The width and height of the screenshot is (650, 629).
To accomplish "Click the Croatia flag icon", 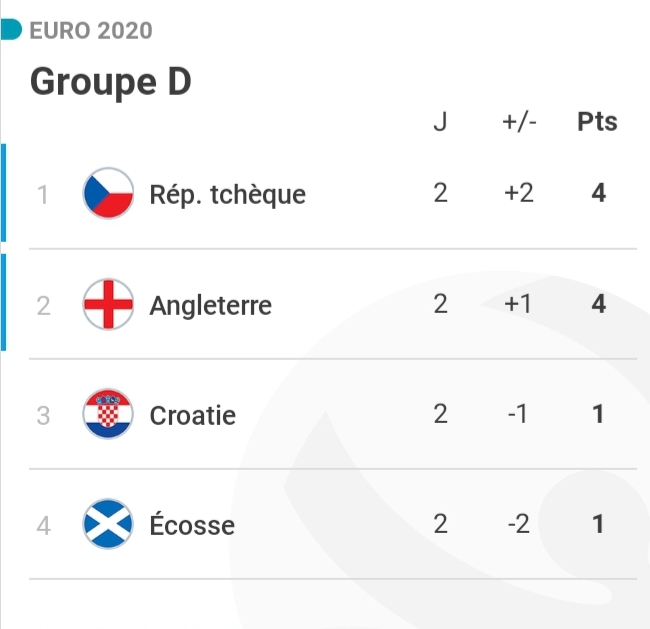I will click(108, 414).
